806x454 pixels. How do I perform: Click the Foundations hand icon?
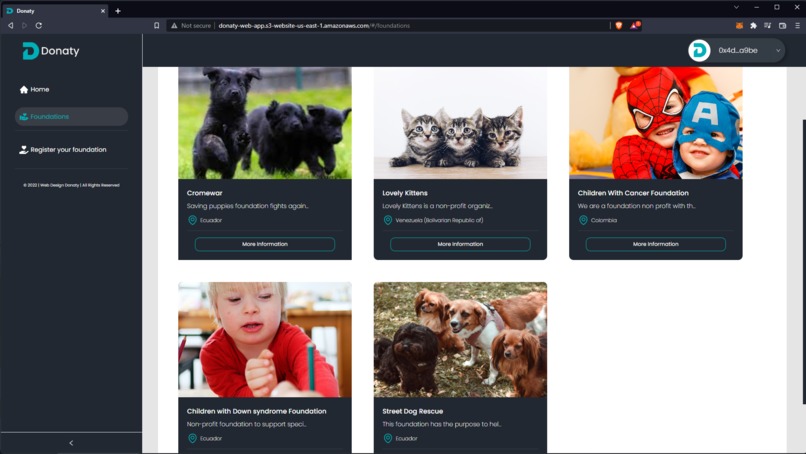click(x=24, y=117)
